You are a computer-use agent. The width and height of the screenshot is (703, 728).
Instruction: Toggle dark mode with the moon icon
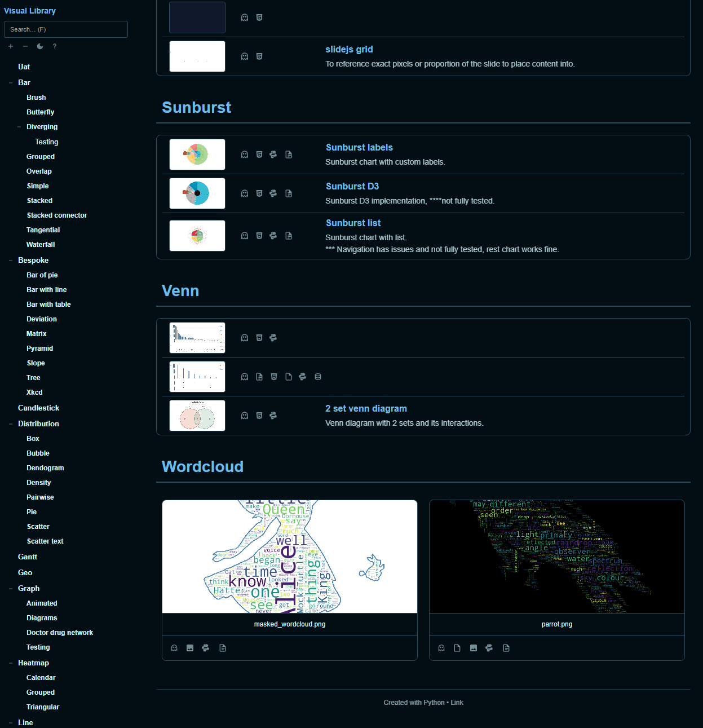(x=39, y=46)
